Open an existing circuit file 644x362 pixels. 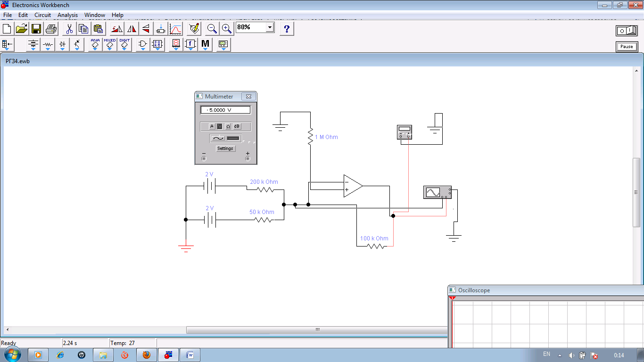[22, 29]
